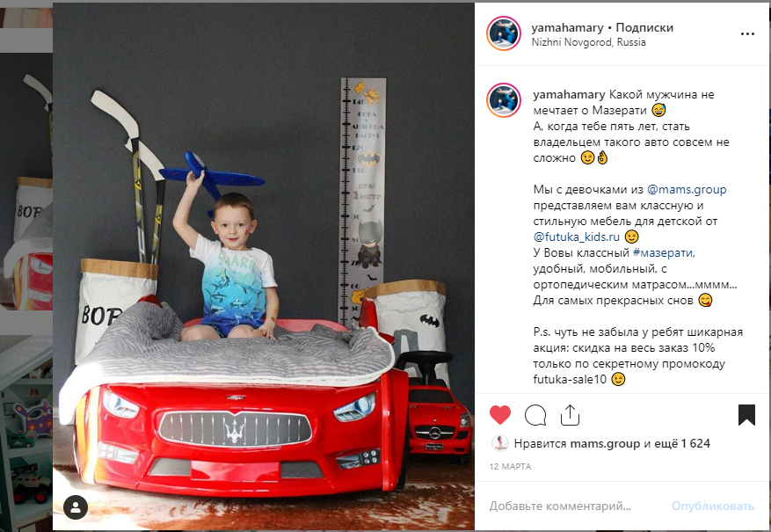The image size is (771, 532).
Task: Click the Опубликовать button
Action: click(713, 506)
